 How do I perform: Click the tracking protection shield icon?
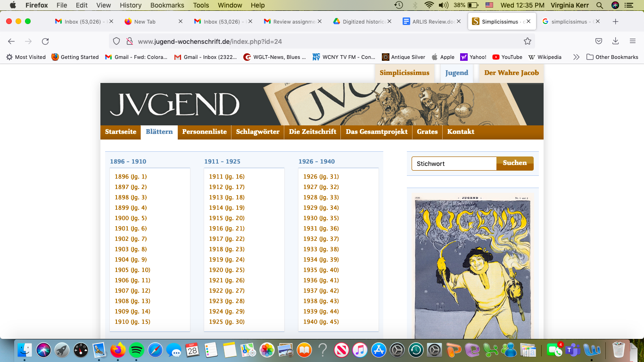click(116, 41)
